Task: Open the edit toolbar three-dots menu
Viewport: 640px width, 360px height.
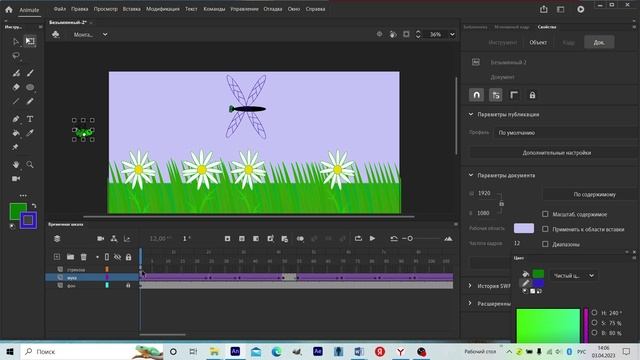Action: pos(23,196)
